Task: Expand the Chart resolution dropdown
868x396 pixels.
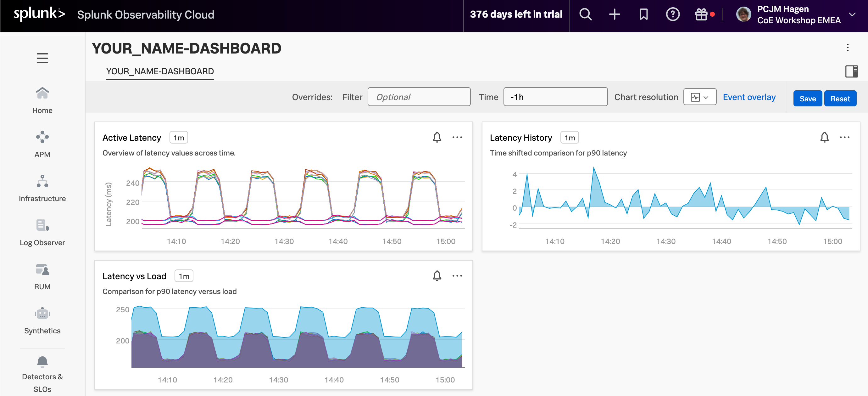Action: click(x=699, y=97)
